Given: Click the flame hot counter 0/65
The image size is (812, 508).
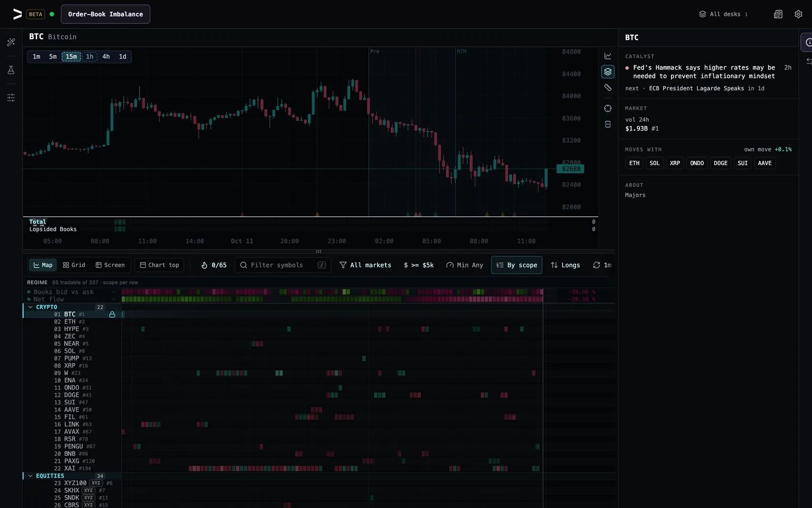Looking at the screenshot, I should pos(214,265).
